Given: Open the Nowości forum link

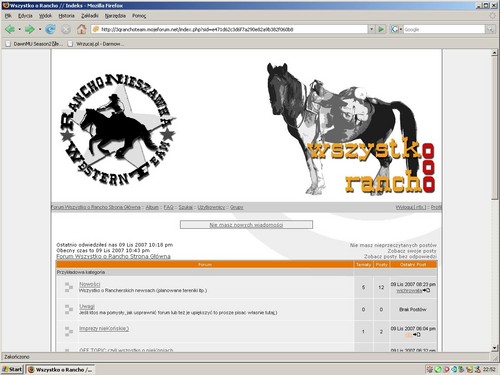Looking at the screenshot, I should pyautogui.click(x=90, y=284).
